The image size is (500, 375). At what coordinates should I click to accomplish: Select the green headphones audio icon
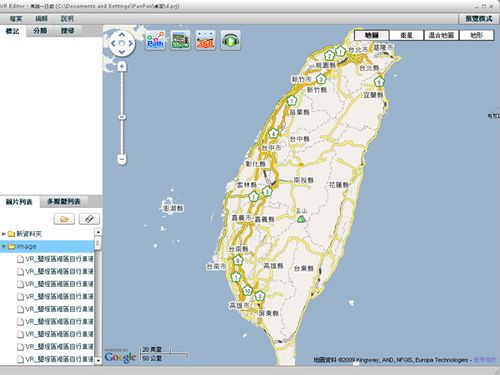pos(231,40)
